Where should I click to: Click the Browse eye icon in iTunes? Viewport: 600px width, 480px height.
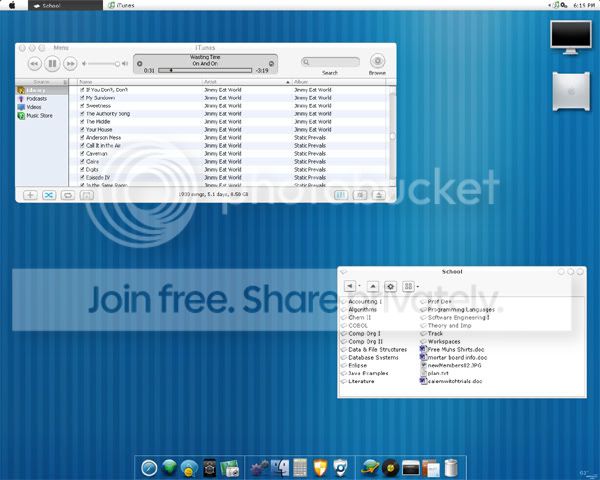(x=377, y=61)
